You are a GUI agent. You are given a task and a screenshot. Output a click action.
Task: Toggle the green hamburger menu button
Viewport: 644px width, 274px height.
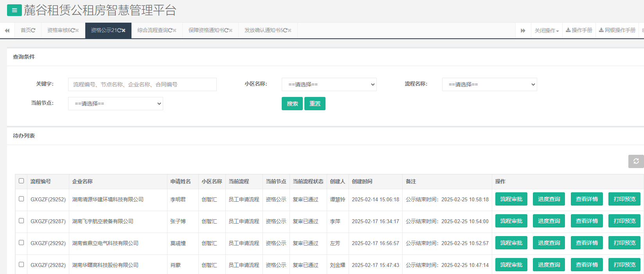point(14,11)
